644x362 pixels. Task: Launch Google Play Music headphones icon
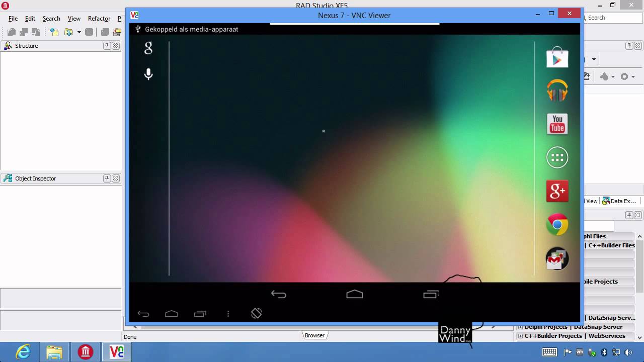tap(557, 90)
